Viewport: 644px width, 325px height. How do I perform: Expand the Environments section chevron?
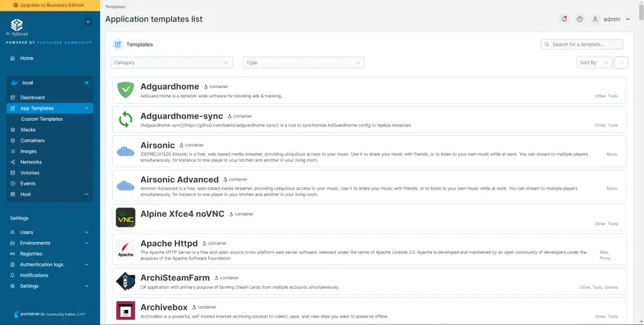click(x=86, y=243)
